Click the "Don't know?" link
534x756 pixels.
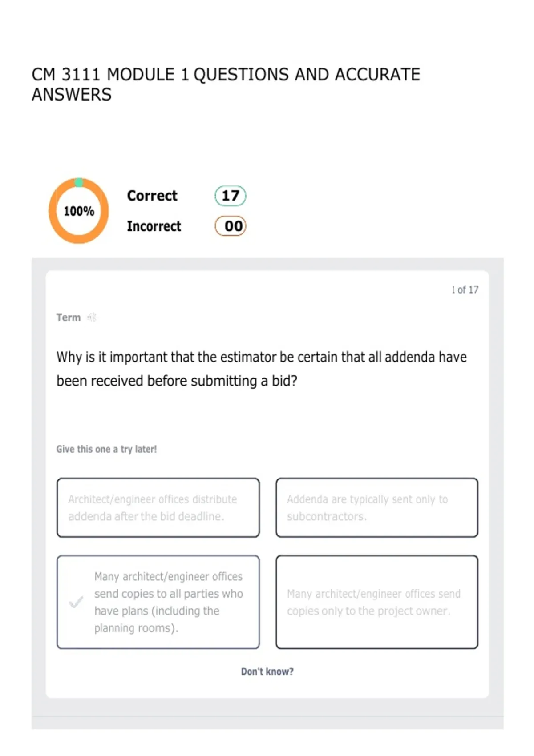tap(267, 672)
